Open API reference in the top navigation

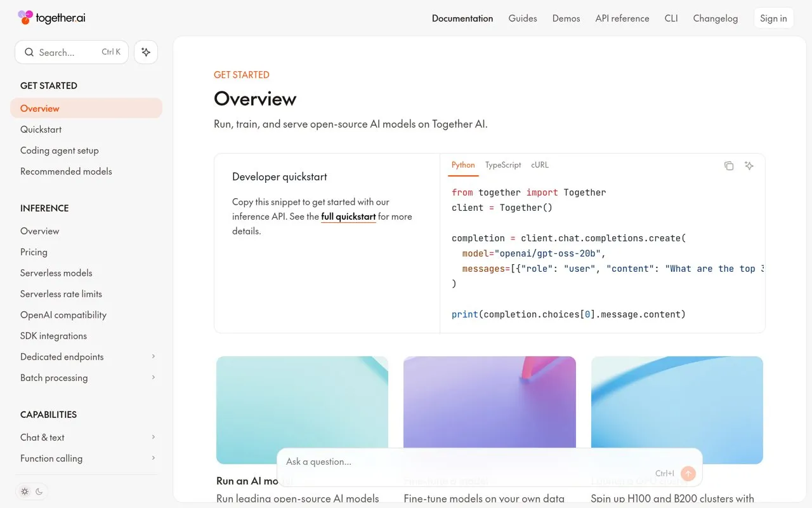[622, 18]
